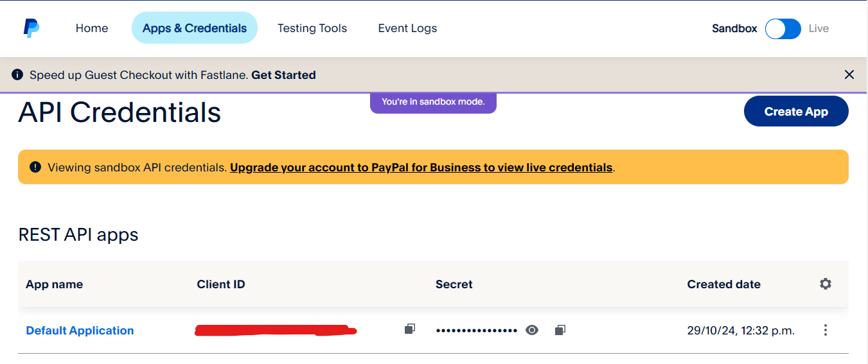Toggle Sandbox/Live mode switch

click(x=783, y=28)
